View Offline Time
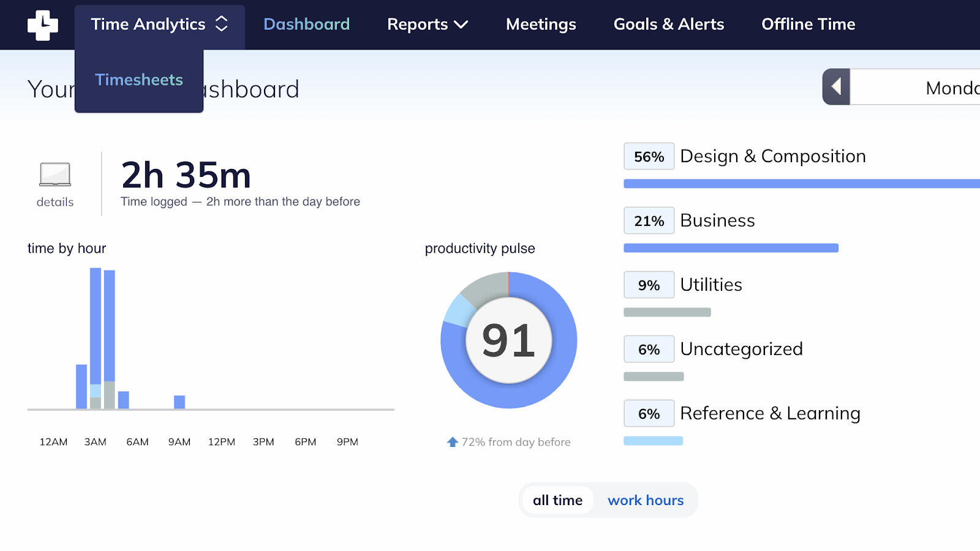980x551 pixels. point(808,24)
